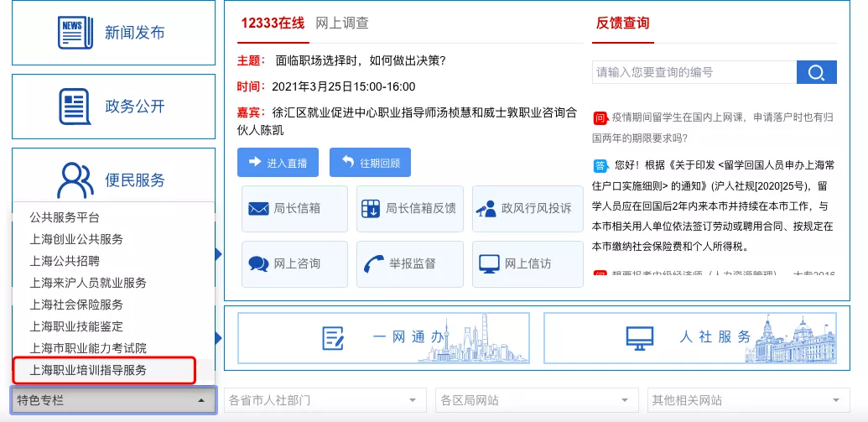
Task: Click the 举报监督 phone icon
Action: 372,263
